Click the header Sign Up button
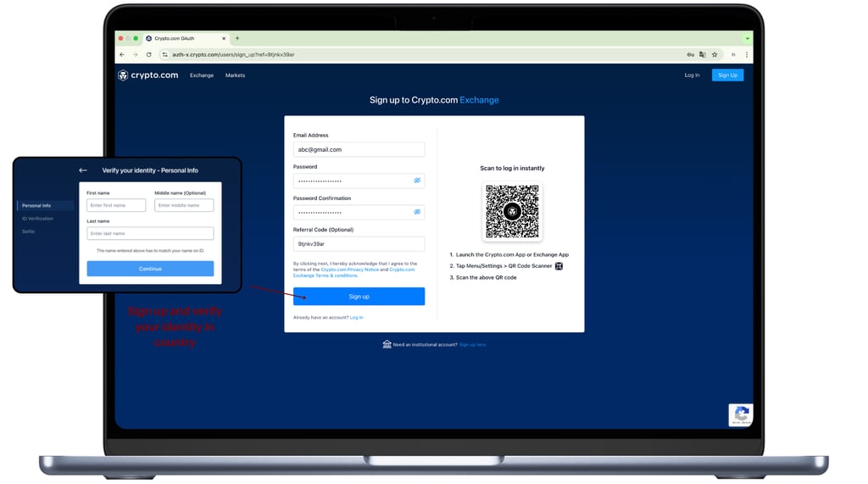The width and height of the screenshot is (868, 484). [727, 75]
